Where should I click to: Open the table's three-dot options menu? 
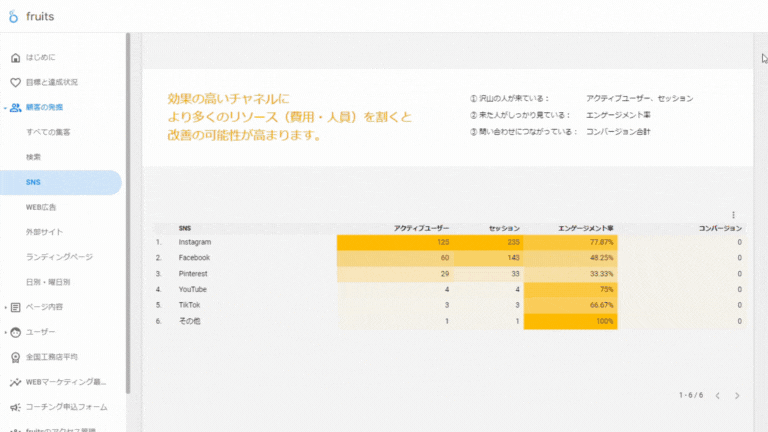pos(733,215)
